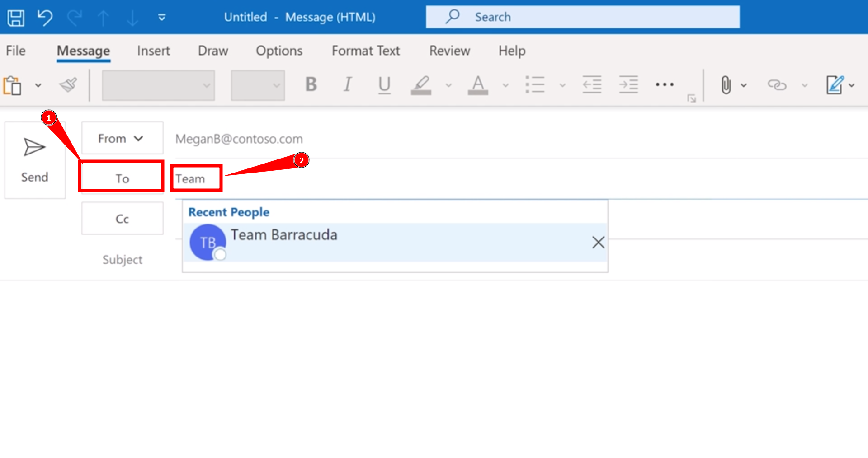The width and height of the screenshot is (868, 458).
Task: Expand the bullet list style options
Action: click(562, 84)
